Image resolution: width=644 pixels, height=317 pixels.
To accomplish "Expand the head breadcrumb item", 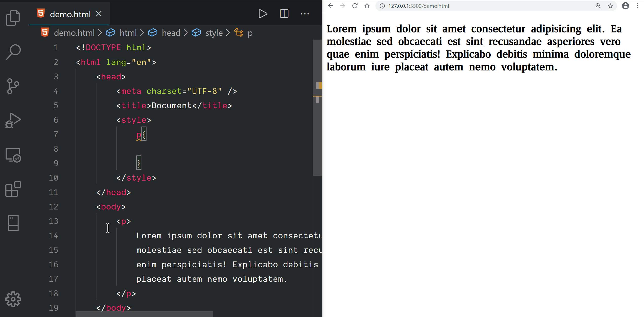I will [171, 33].
